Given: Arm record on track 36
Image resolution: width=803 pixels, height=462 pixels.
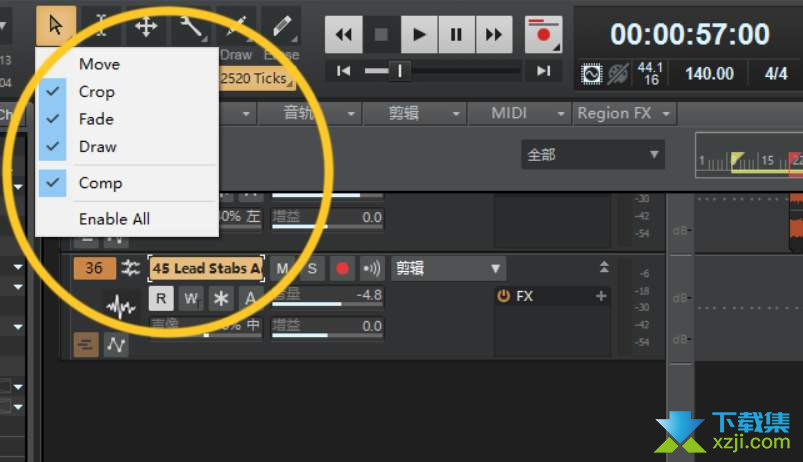Looking at the screenshot, I should click(342, 268).
